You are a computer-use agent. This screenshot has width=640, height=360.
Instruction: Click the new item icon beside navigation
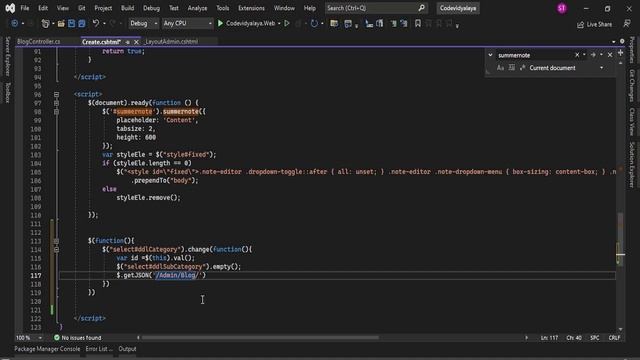[45, 24]
